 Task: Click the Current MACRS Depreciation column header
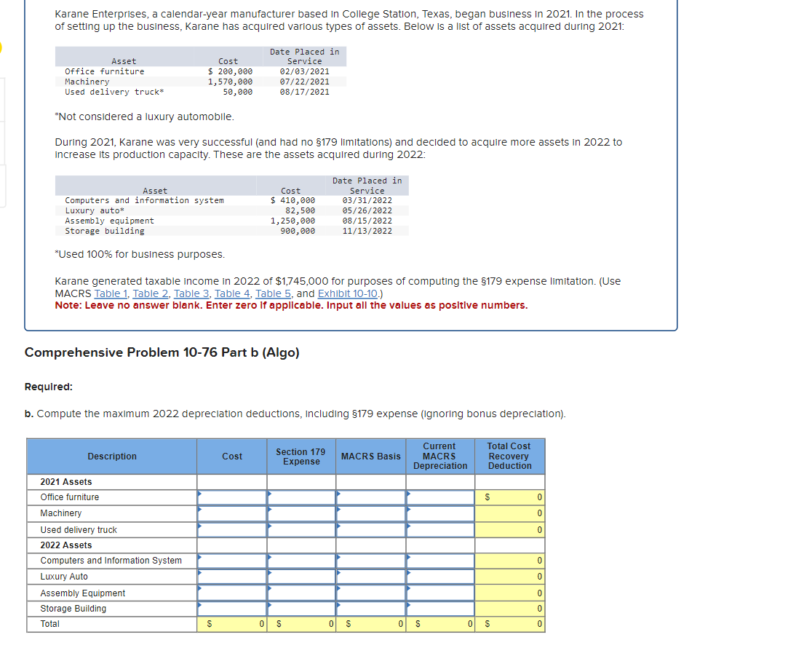tap(440, 456)
